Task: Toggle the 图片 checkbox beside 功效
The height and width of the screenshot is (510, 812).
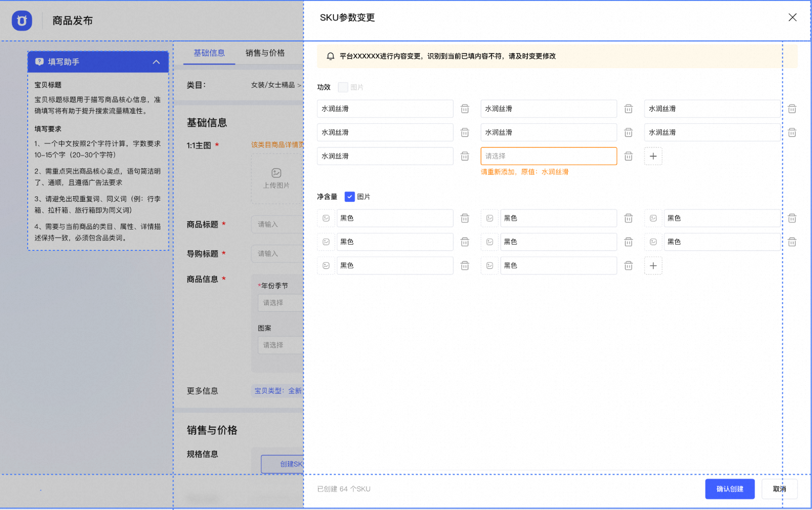Action: [343, 88]
